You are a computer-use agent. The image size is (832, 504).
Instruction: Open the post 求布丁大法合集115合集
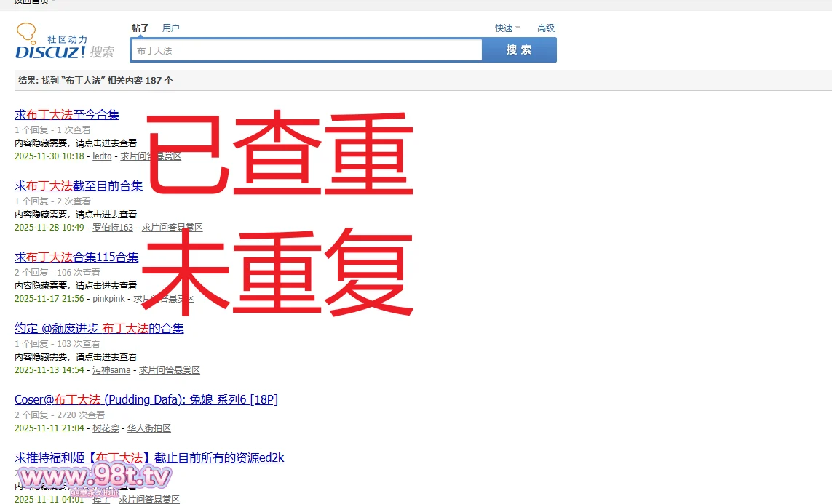[76, 257]
